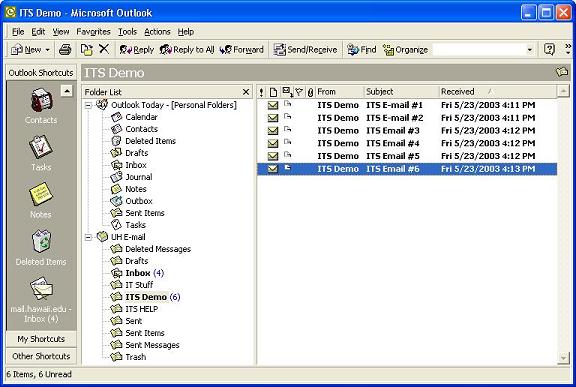This screenshot has height=387, width=576.
Task: Click envelope icon of ITS E-mail #1
Action: (273, 105)
